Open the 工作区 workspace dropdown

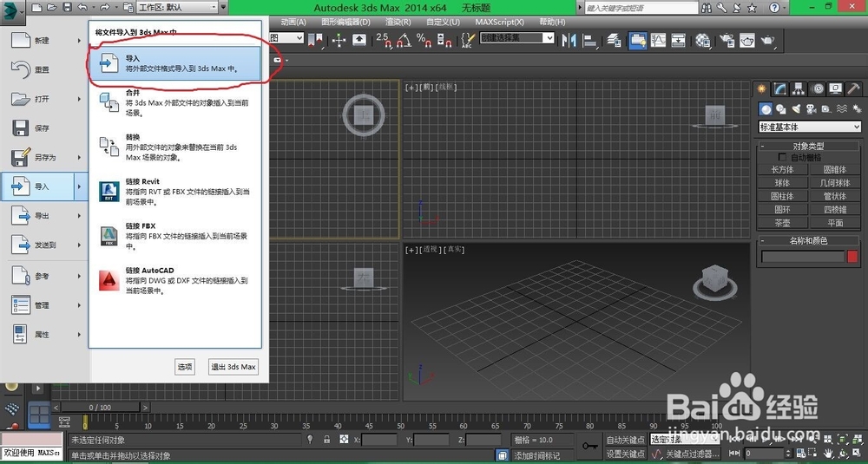coord(177,7)
